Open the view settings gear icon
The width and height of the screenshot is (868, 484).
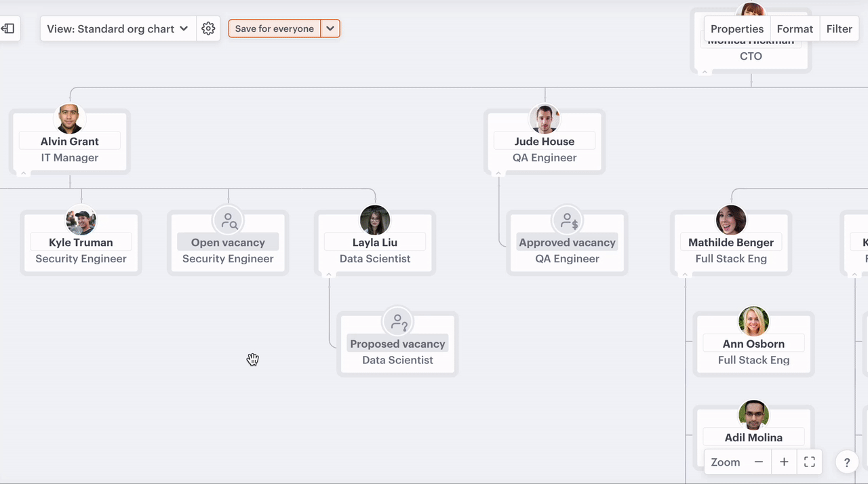coord(208,28)
